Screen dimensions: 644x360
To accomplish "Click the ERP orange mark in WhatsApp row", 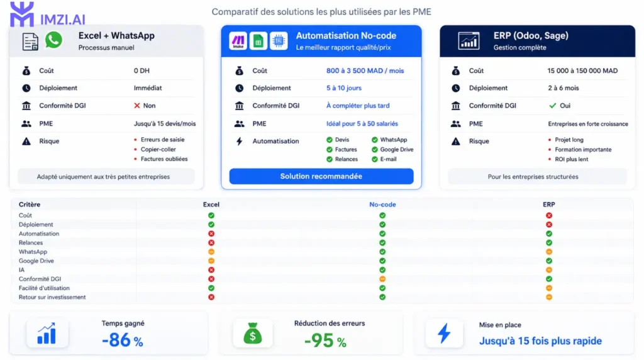I will point(549,252).
